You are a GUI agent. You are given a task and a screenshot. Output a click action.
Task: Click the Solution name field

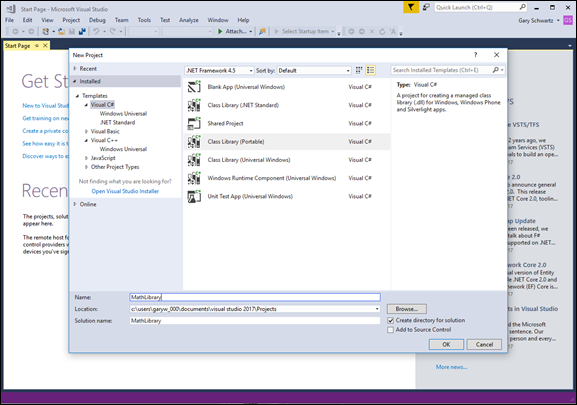click(255, 321)
